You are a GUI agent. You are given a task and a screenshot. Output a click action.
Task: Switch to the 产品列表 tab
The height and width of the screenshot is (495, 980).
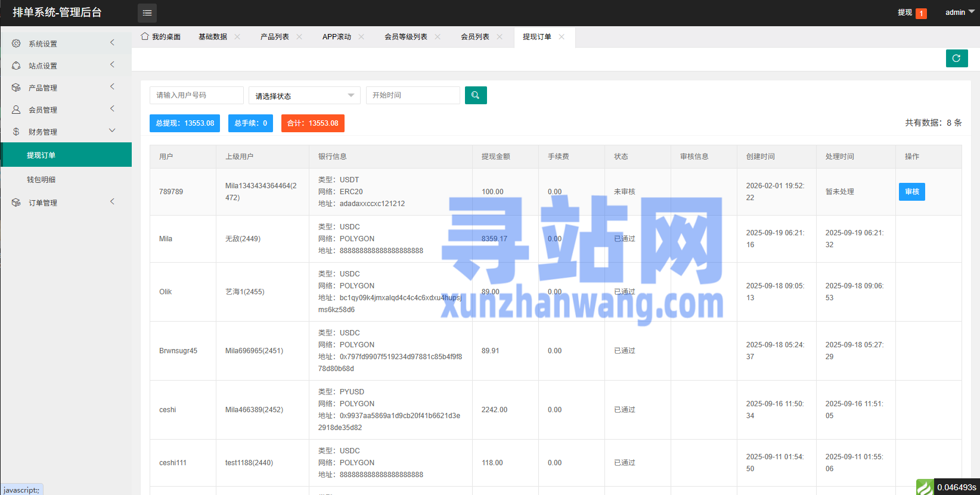pos(274,37)
